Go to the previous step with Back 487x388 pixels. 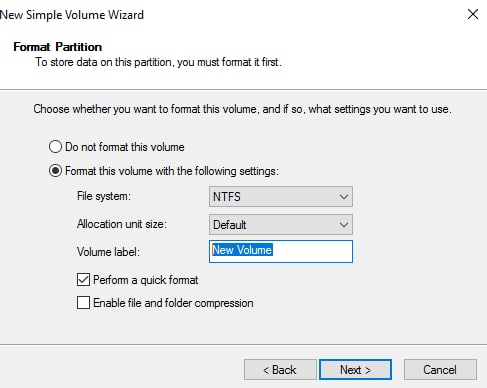280,369
